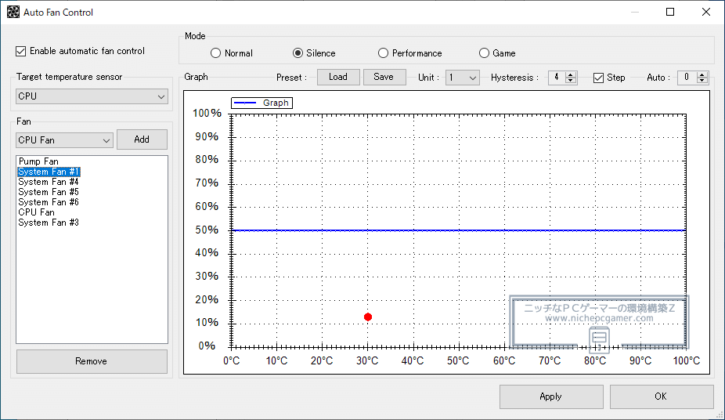Switch to Game mode

(x=485, y=53)
